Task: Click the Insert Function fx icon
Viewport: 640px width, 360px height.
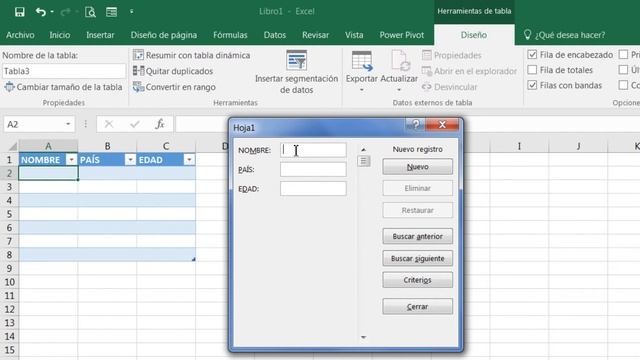Action: tap(160, 124)
